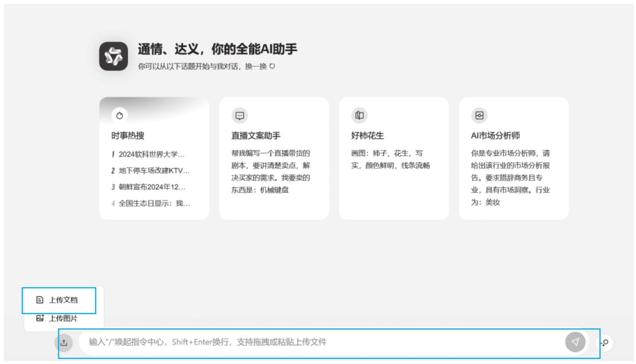636x364 pixels.
Task: Open hot search item 朝鲜宣布2024年12
Action: 151,187
